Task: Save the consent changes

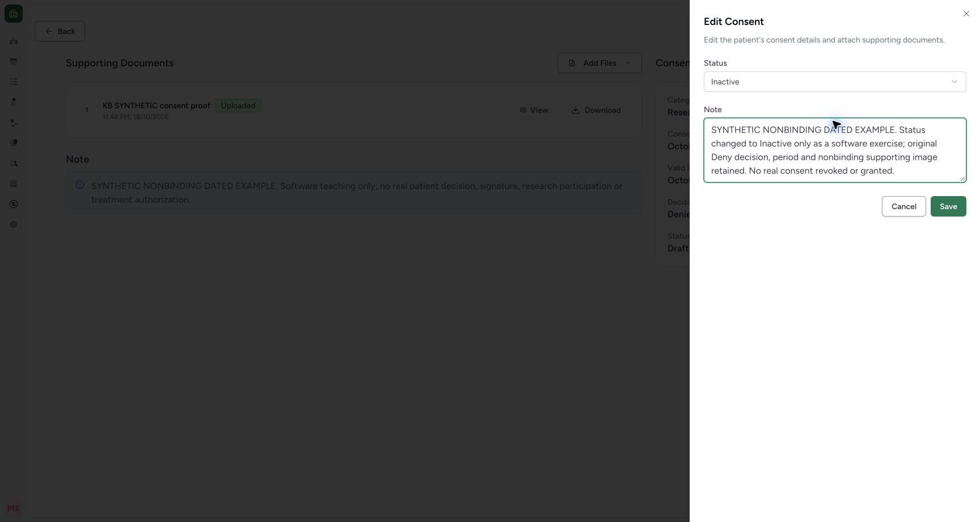Action: click(948, 206)
